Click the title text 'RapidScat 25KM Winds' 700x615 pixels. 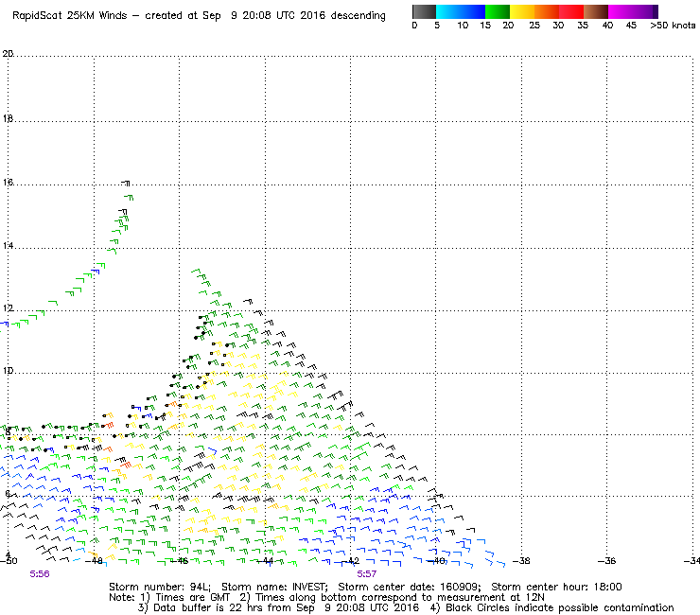pos(70,16)
